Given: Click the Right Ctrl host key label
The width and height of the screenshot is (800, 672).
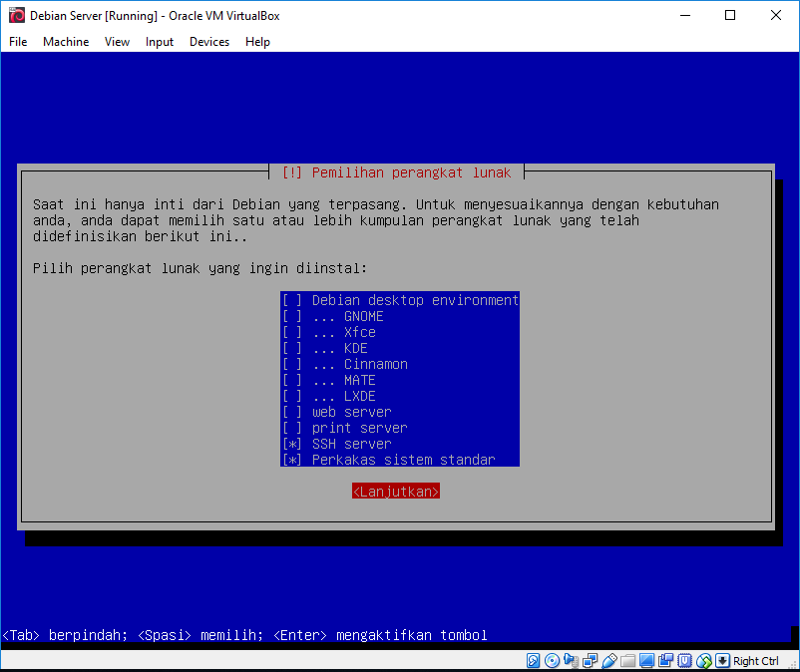Looking at the screenshot, I should click(x=756, y=661).
